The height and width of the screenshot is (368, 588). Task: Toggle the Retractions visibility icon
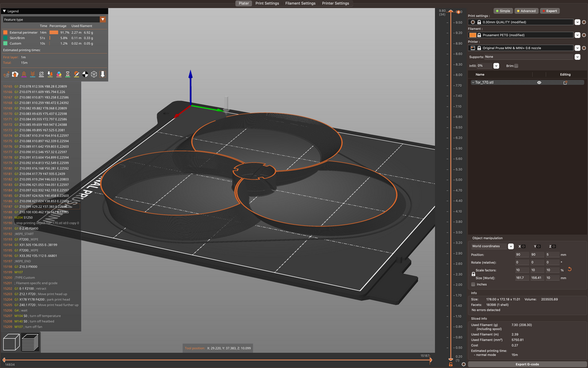[24, 74]
